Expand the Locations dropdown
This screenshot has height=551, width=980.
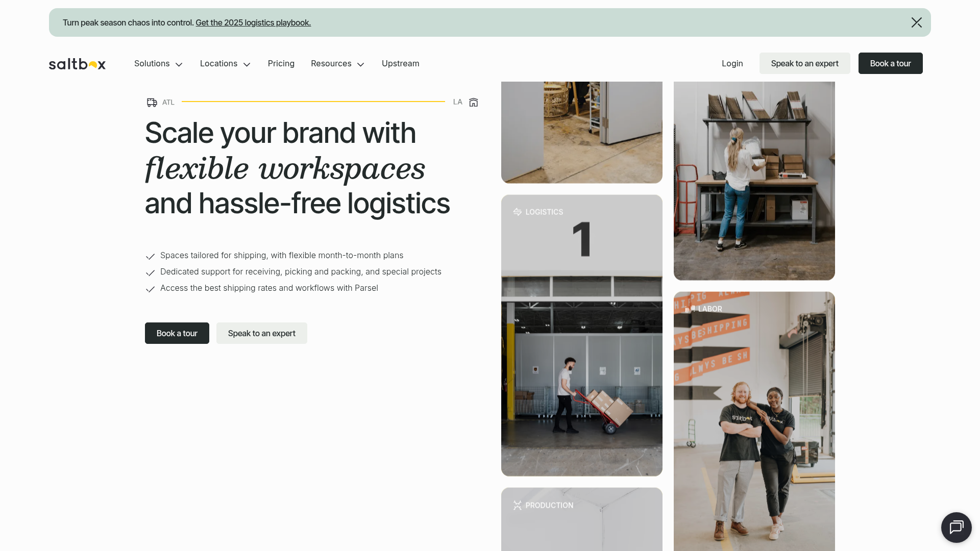click(225, 63)
